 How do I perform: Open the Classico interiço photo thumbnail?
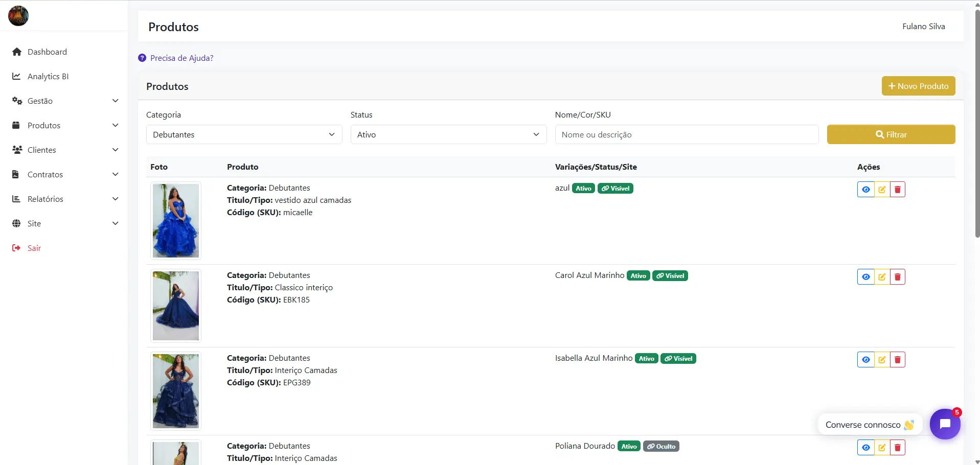(176, 306)
